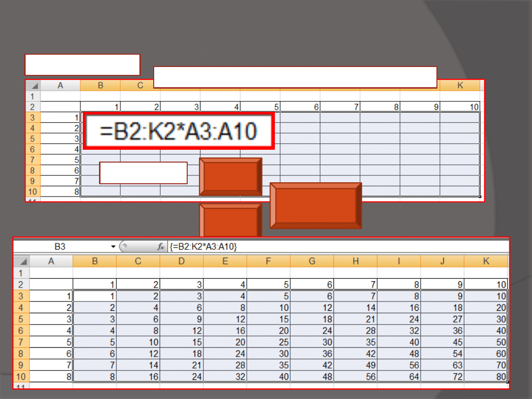This screenshot has width=532, height=399.
Task: Click small white box inside upper spreadsheet
Action: [143, 172]
